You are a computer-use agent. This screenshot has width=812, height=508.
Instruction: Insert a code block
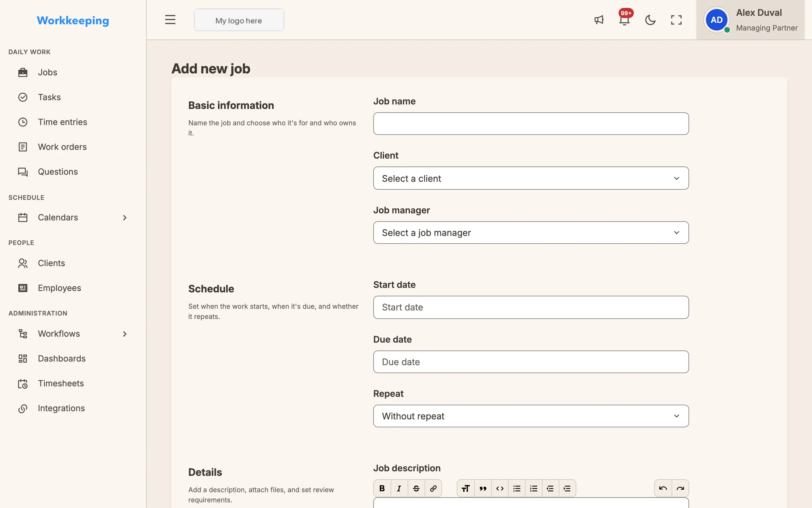(x=500, y=488)
